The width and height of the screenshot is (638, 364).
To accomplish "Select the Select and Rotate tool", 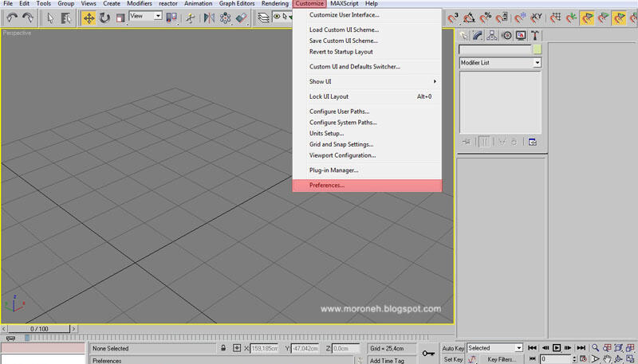I will pyautogui.click(x=104, y=18).
